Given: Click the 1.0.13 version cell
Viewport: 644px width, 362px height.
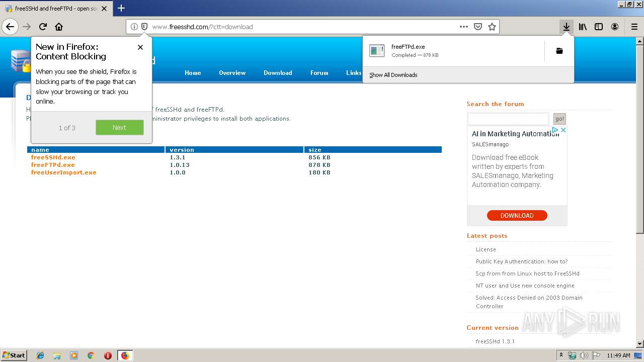Looking at the screenshot, I should (x=180, y=165).
